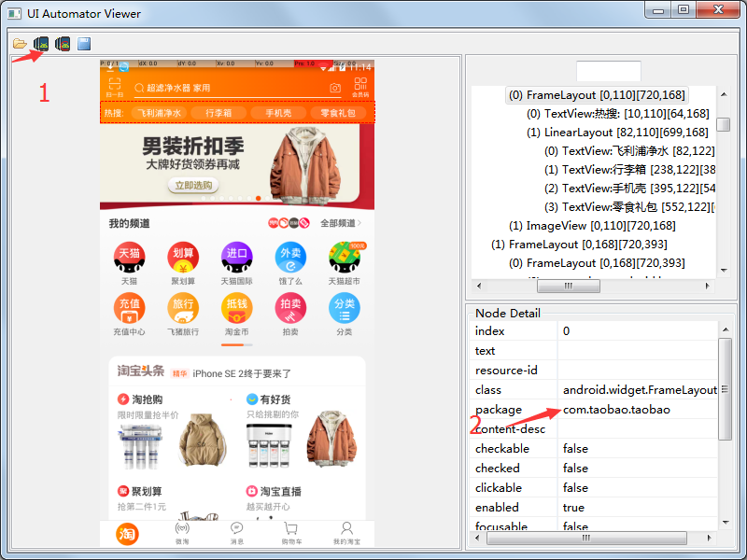747x560 pixels.
Task: Select the 拍卖 channel icon
Action: pyautogui.click(x=290, y=308)
